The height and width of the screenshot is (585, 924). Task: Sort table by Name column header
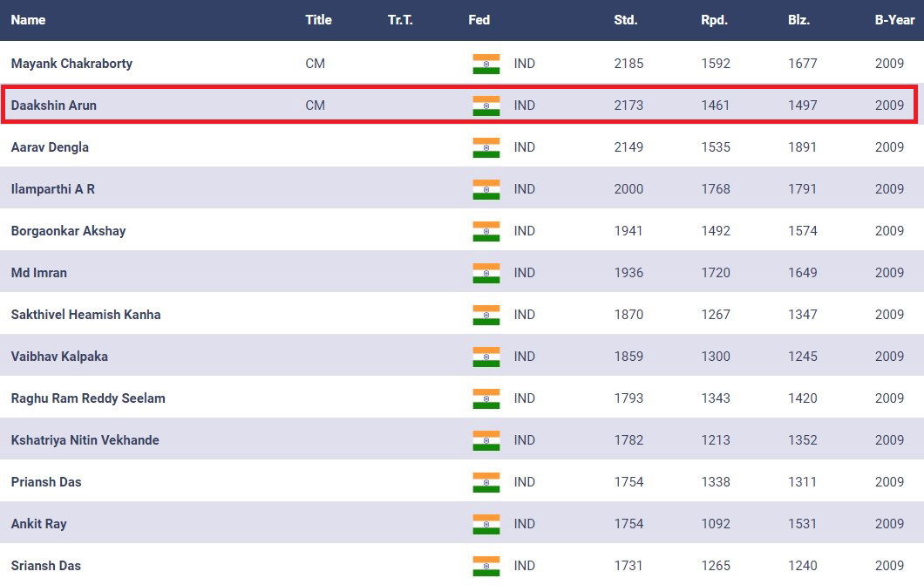(x=28, y=20)
